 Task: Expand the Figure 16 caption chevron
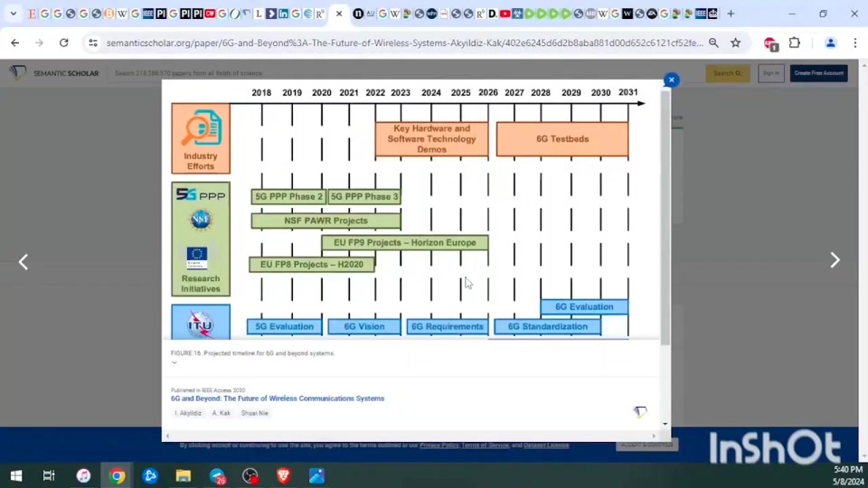click(174, 362)
